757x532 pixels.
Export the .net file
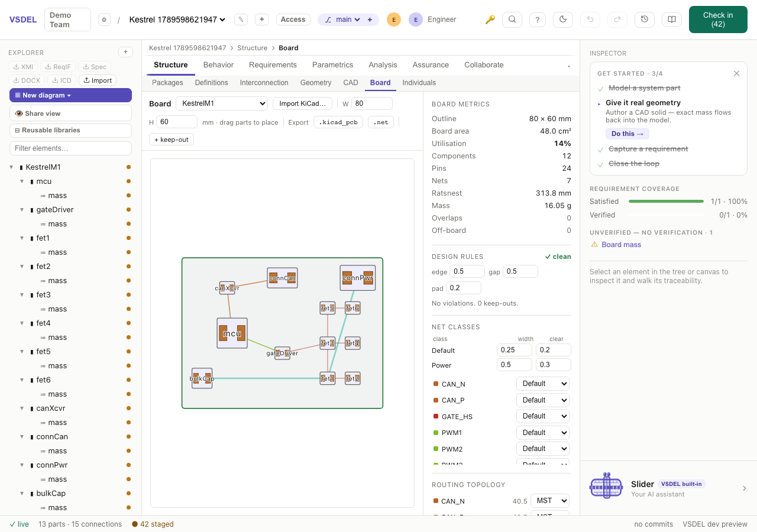[x=381, y=122]
